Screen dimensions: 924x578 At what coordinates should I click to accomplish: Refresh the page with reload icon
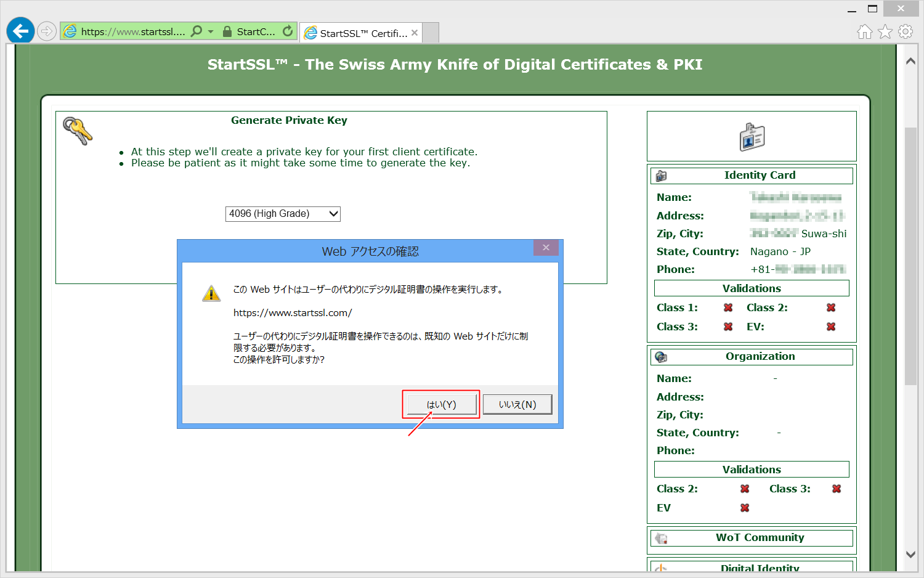(288, 31)
